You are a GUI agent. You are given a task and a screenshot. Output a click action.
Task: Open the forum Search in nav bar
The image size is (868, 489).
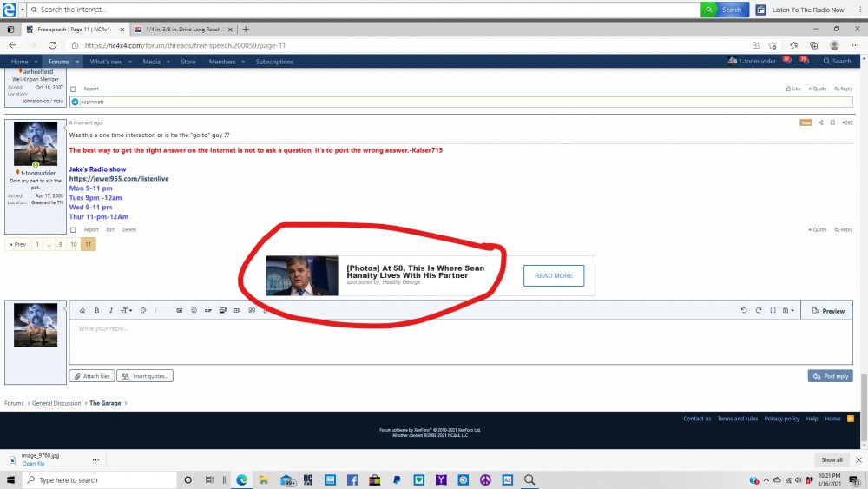click(837, 62)
